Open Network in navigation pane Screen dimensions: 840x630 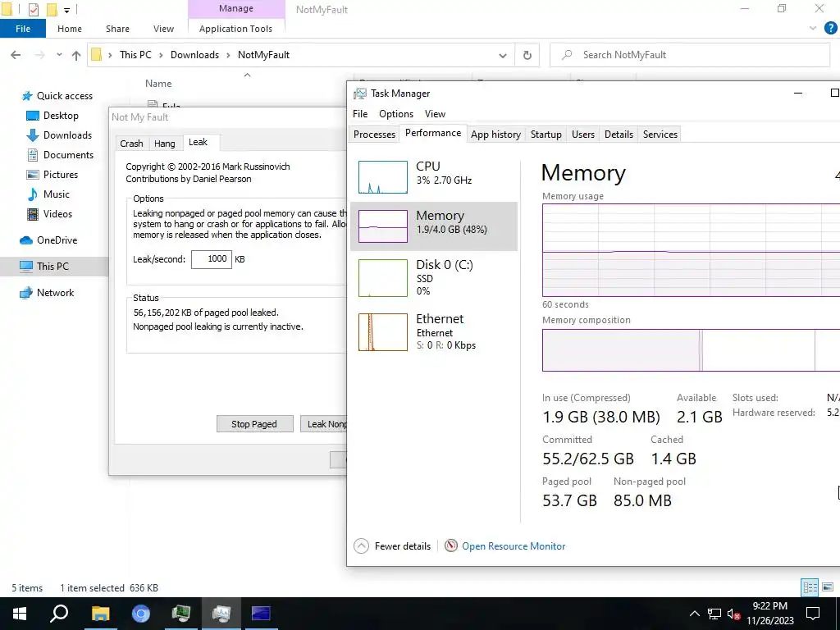coord(47,293)
